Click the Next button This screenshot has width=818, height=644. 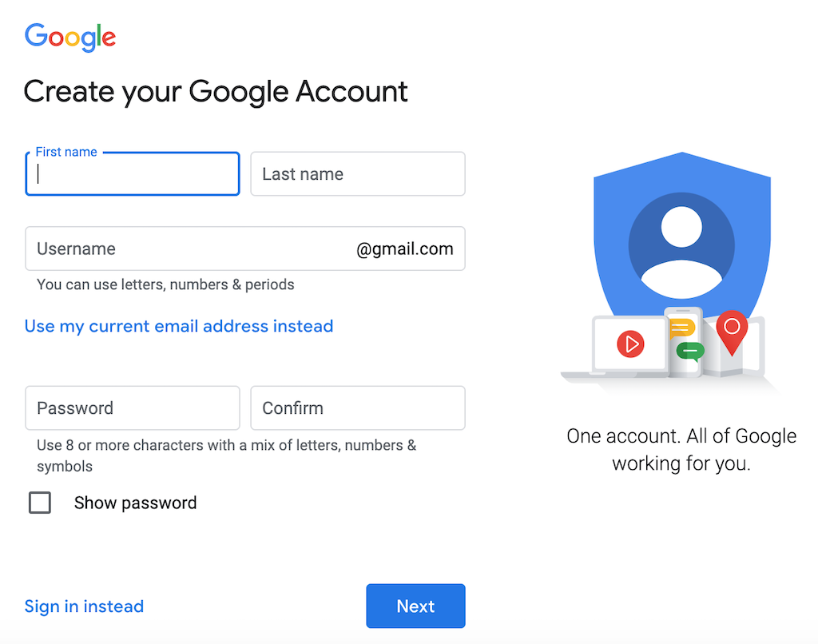click(415, 606)
